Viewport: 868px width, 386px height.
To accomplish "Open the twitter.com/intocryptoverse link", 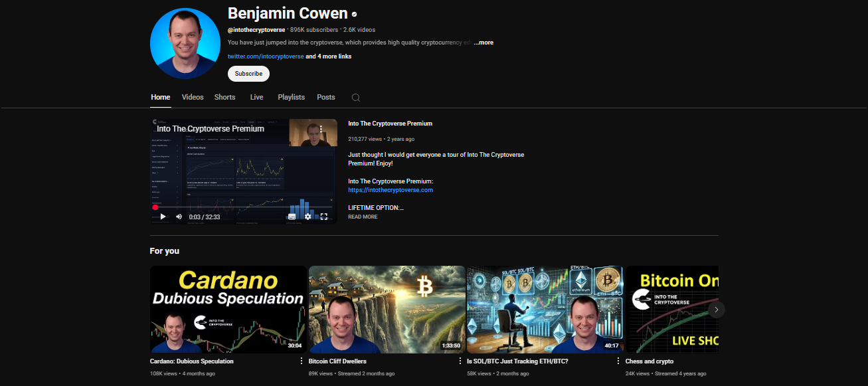I will click(x=266, y=56).
